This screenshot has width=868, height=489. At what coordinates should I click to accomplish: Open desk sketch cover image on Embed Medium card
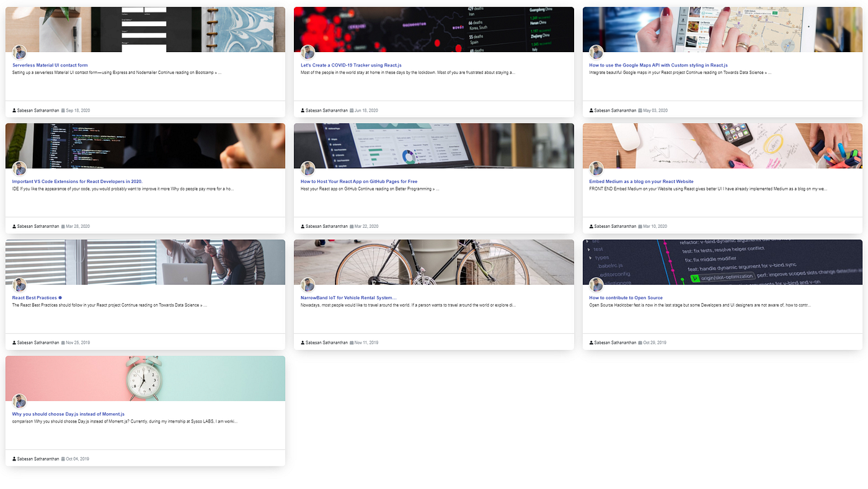coord(722,146)
